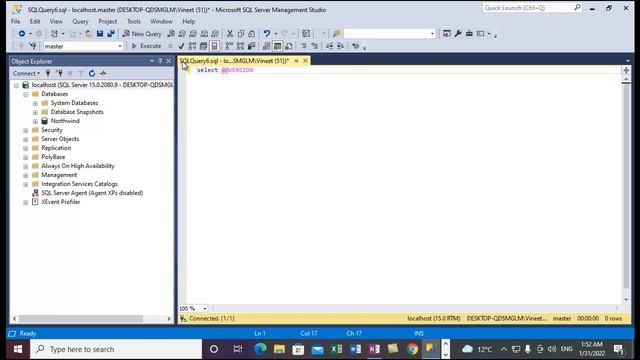Screen dimensions: 640x360
Task: Click the New Query button
Action: point(142,33)
